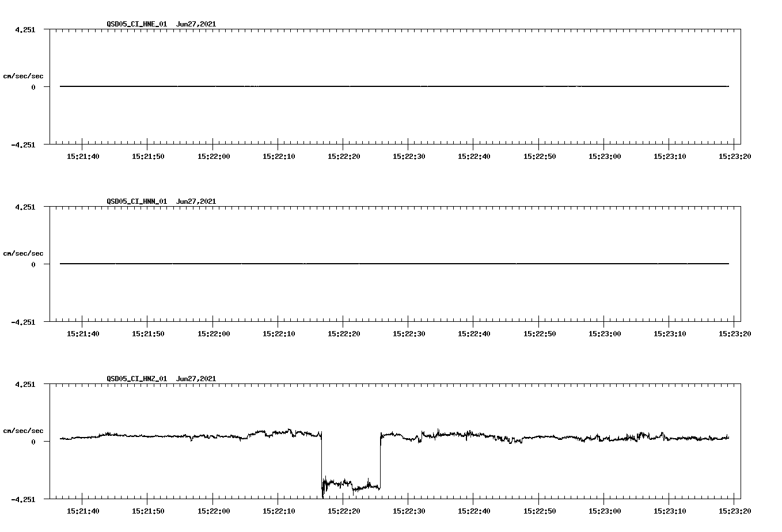
Task: Click 15:21:40 time label under HNZ plot
Action: 83,511
